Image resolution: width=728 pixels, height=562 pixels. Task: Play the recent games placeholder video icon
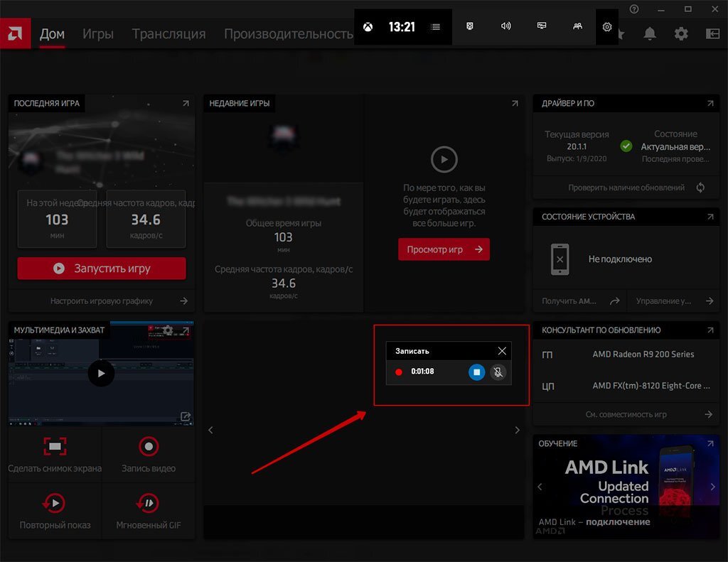coord(444,159)
